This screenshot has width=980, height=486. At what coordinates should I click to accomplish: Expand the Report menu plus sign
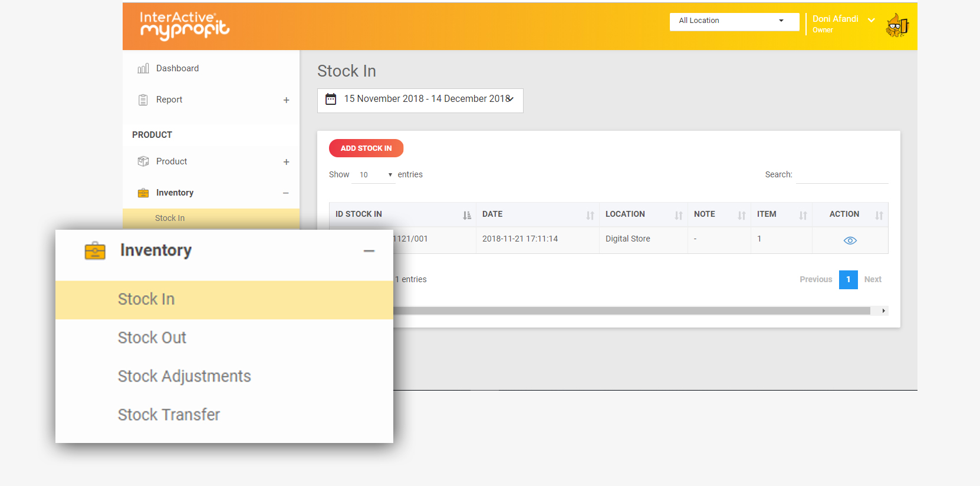286,100
